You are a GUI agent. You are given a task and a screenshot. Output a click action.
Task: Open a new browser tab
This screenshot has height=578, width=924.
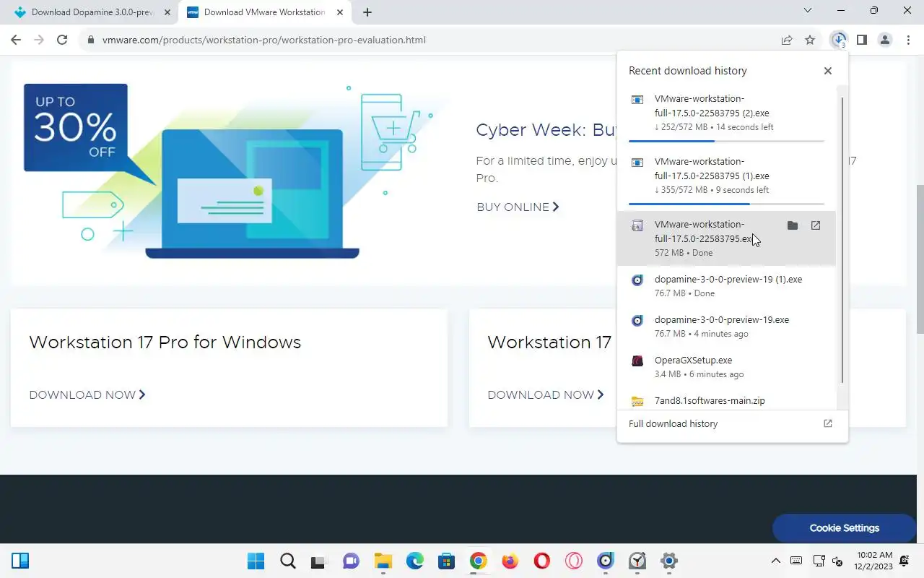367,12
